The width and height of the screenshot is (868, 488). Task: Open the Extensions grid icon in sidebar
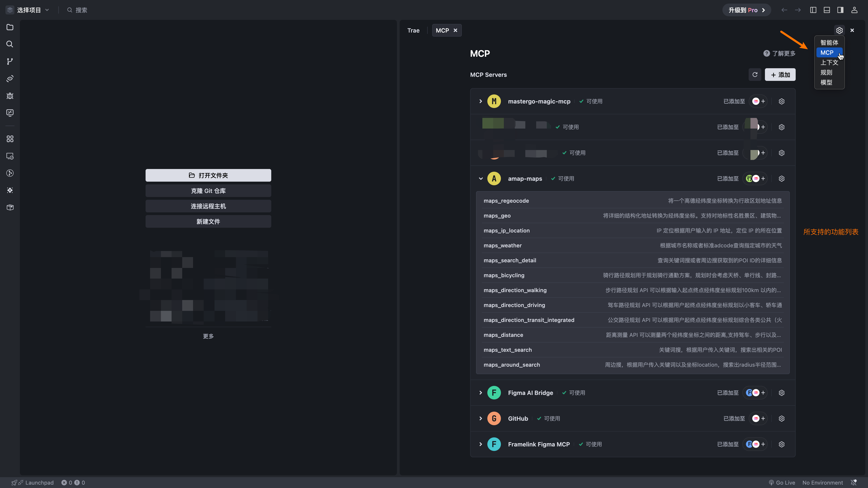pyautogui.click(x=10, y=139)
